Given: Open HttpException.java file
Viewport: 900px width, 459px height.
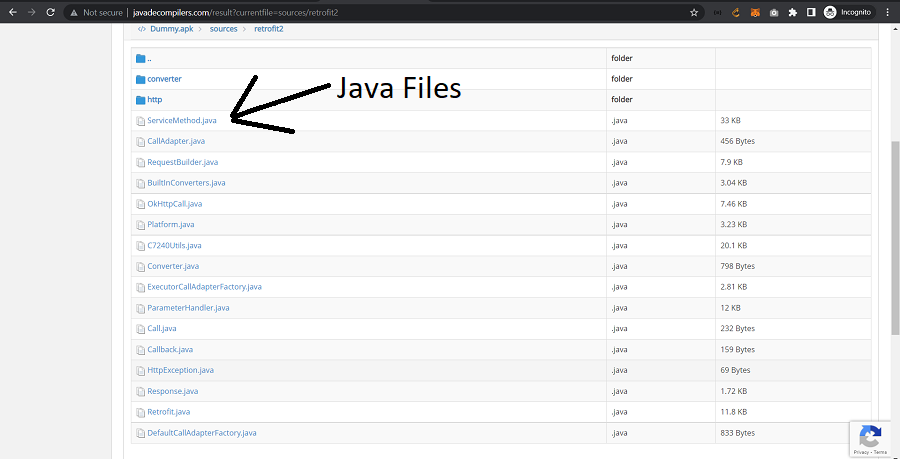Looking at the screenshot, I should pyautogui.click(x=180, y=370).
